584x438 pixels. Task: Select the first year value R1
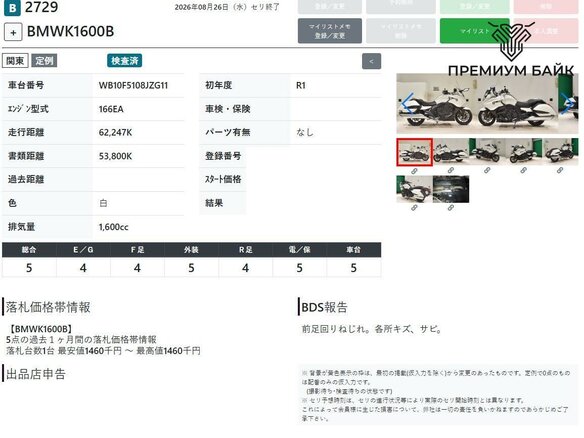[x=301, y=85]
